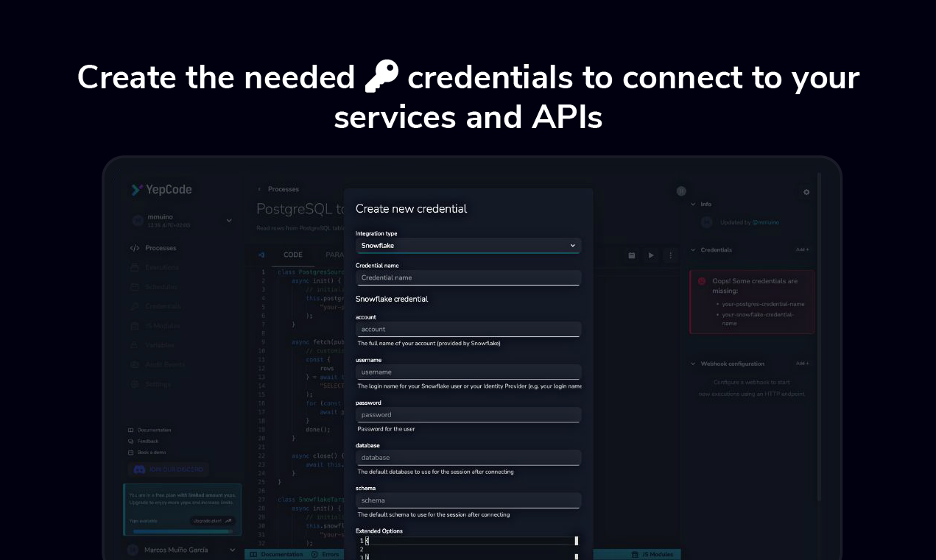
Task: Click the username input field
Action: [x=468, y=372]
